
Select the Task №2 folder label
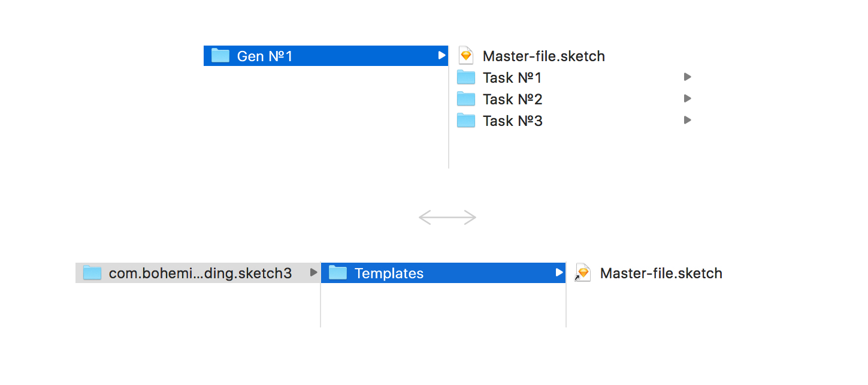click(x=512, y=99)
